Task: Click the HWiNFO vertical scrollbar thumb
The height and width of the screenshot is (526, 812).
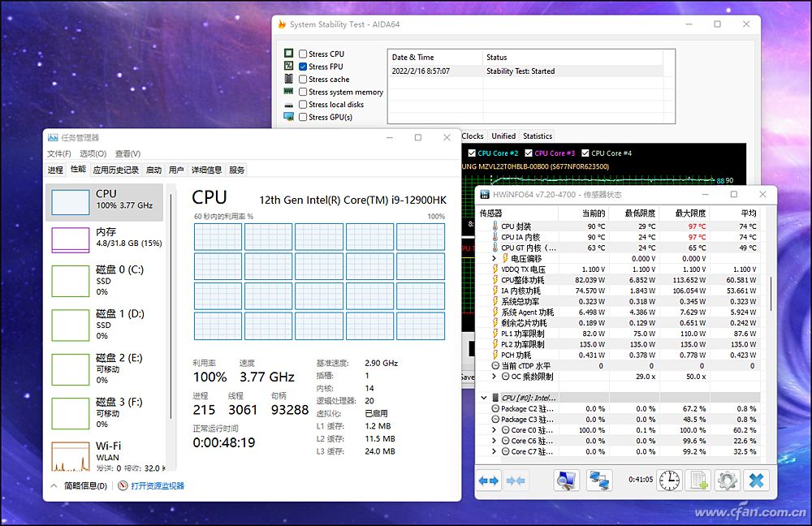Action: point(771,294)
